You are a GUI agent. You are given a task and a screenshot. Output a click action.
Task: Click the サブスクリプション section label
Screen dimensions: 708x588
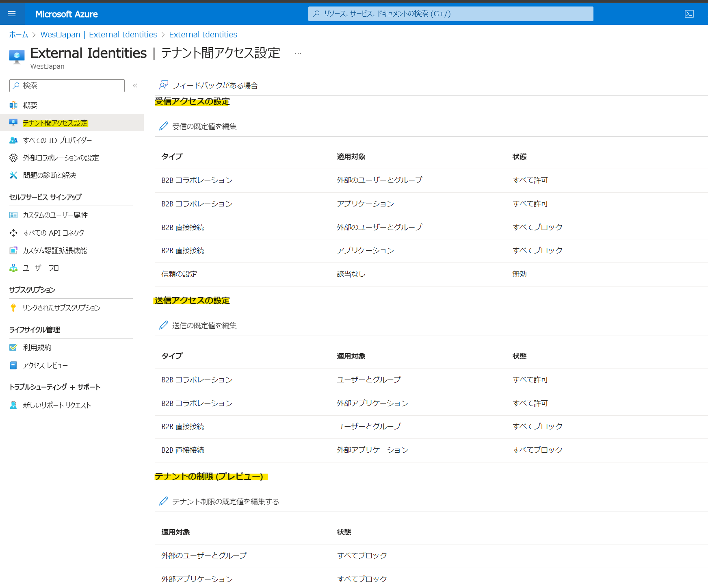pyautogui.click(x=32, y=290)
